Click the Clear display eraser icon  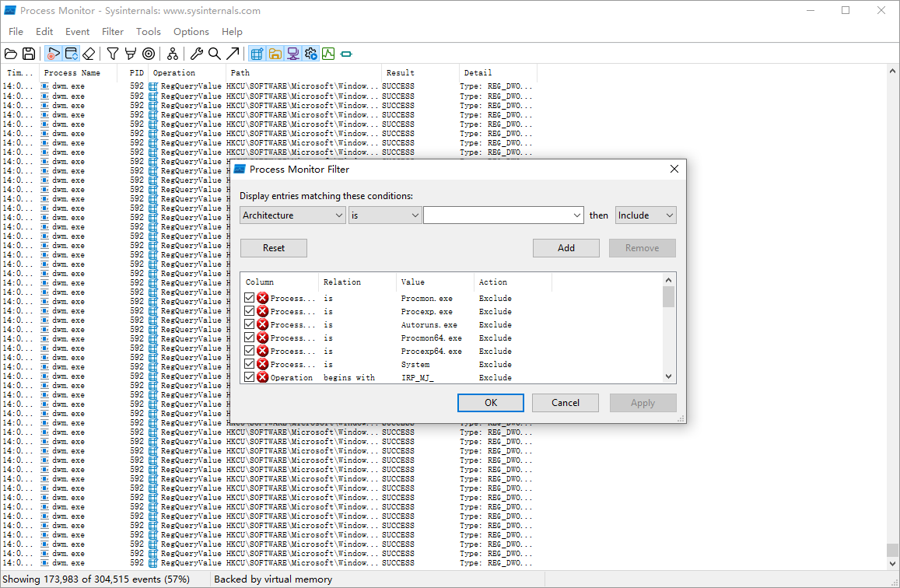click(x=89, y=54)
